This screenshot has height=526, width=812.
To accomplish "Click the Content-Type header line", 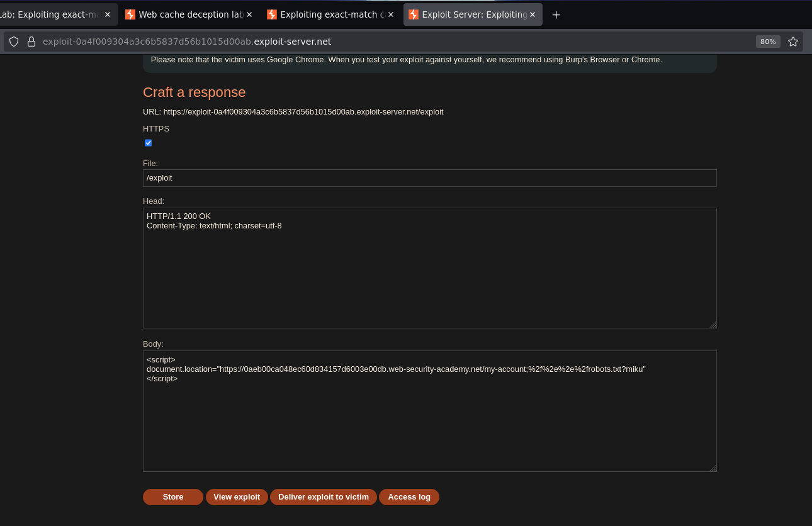I will 214,225.
